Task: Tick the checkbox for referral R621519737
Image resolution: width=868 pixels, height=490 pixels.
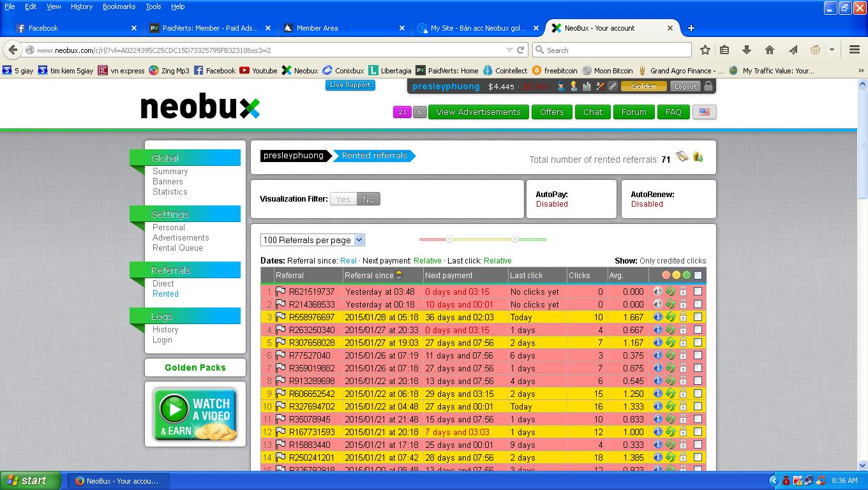Action: tap(698, 292)
